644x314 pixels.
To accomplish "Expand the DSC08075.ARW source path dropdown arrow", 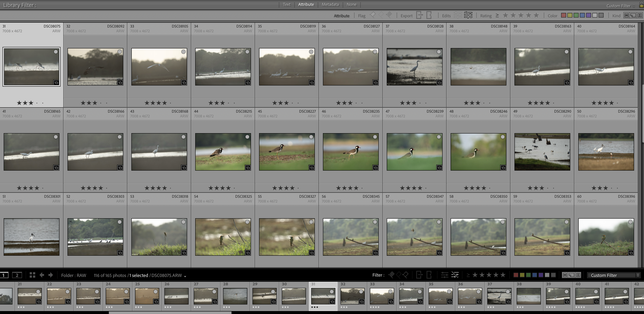I will point(185,276).
